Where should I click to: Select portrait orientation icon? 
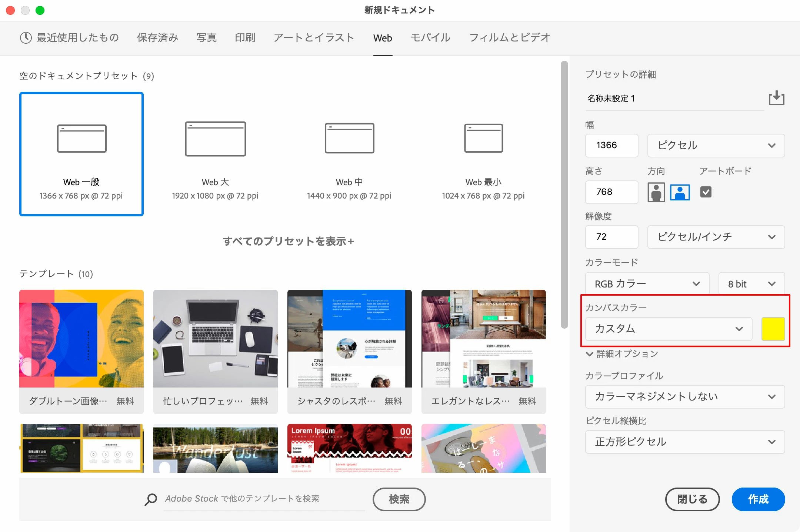pyautogui.click(x=656, y=192)
